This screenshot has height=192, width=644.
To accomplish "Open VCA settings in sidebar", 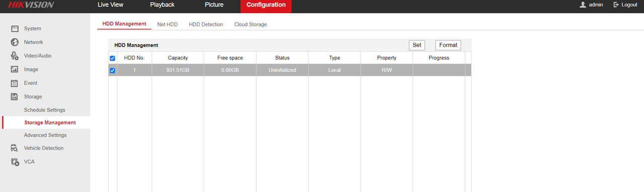I will 29,162.
